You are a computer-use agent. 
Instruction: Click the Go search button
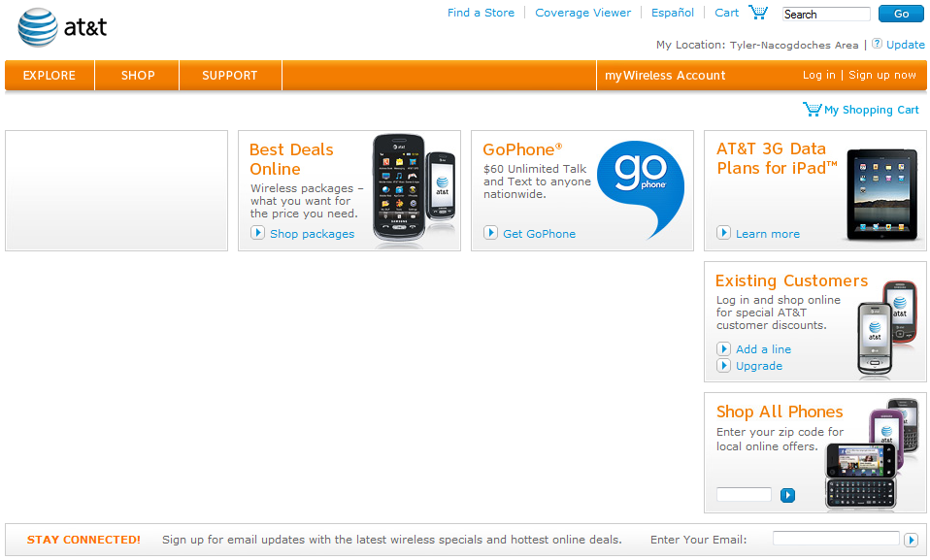click(901, 14)
